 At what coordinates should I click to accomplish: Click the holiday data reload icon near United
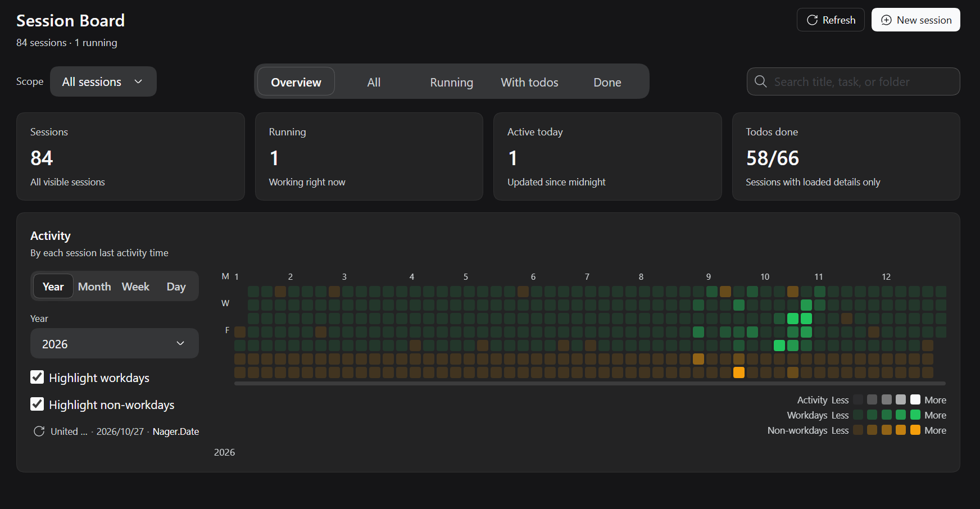pos(39,431)
